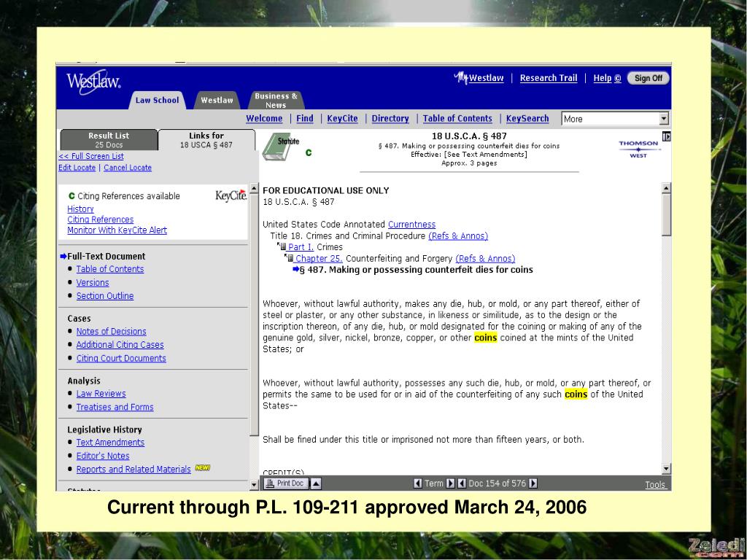Click the KeyCite logo in sidebar
This screenshot has height=560, width=747.
point(231,195)
